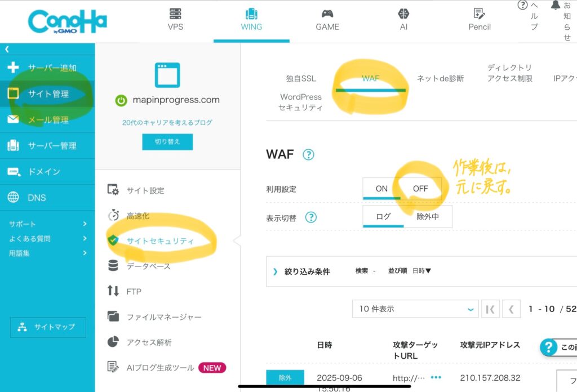Click the 日時 column header
The image size is (577, 392).
pyautogui.click(x=325, y=345)
